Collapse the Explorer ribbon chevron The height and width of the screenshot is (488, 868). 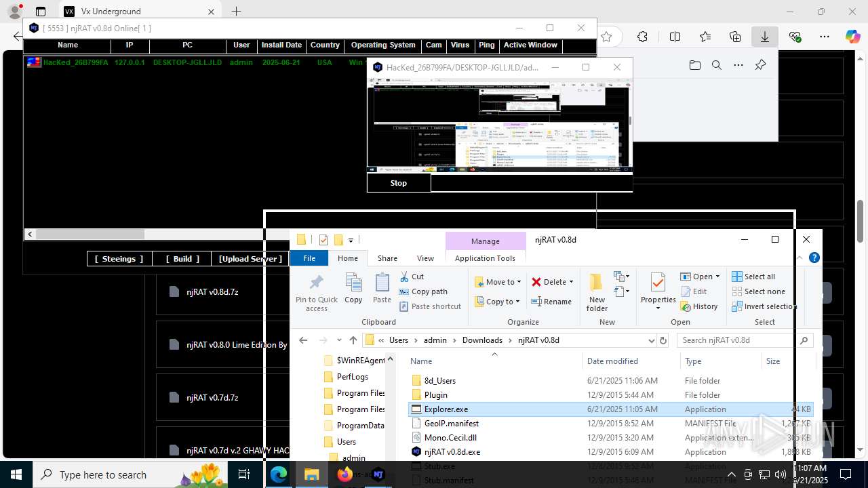pyautogui.click(x=800, y=258)
